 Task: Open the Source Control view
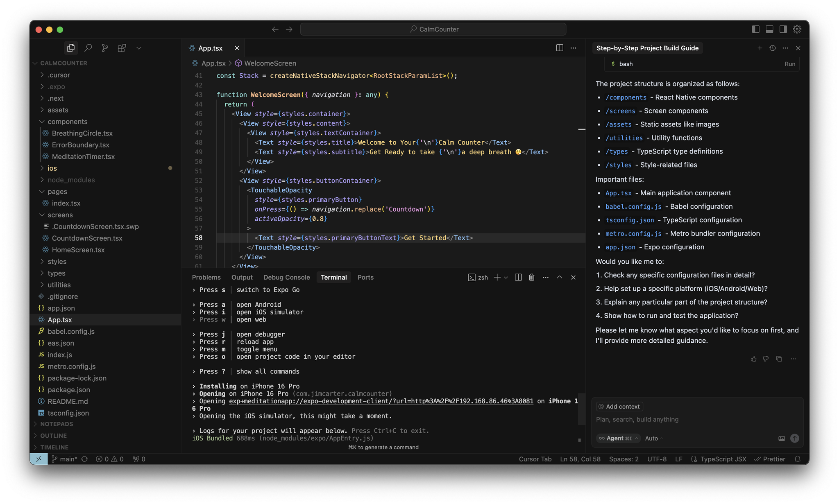pos(104,48)
